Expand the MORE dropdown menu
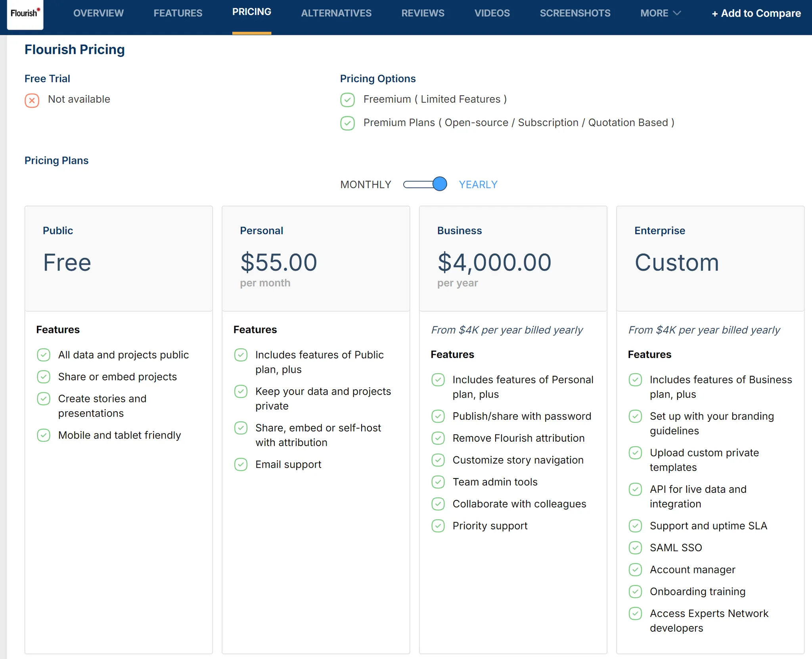Screen dimensions: 812x659 660,13
